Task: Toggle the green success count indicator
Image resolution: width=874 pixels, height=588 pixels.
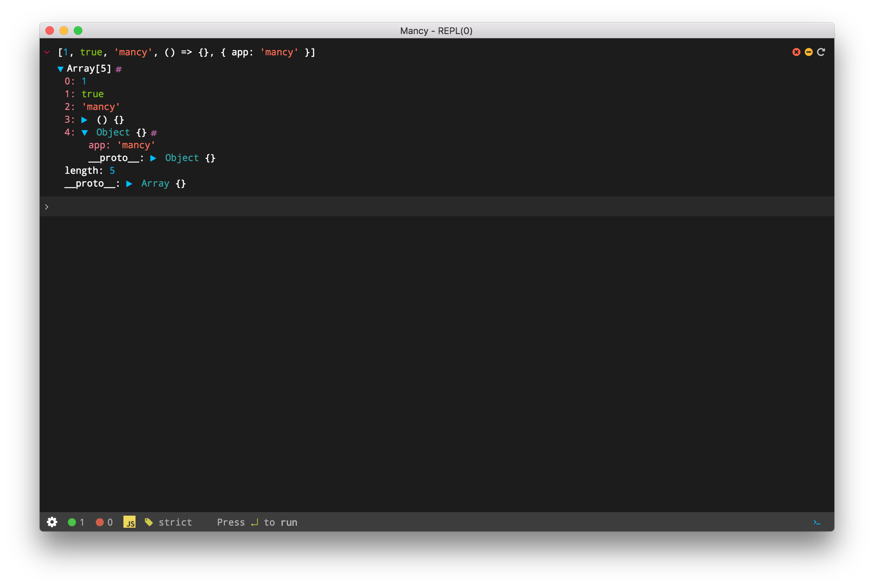Action: coord(72,522)
